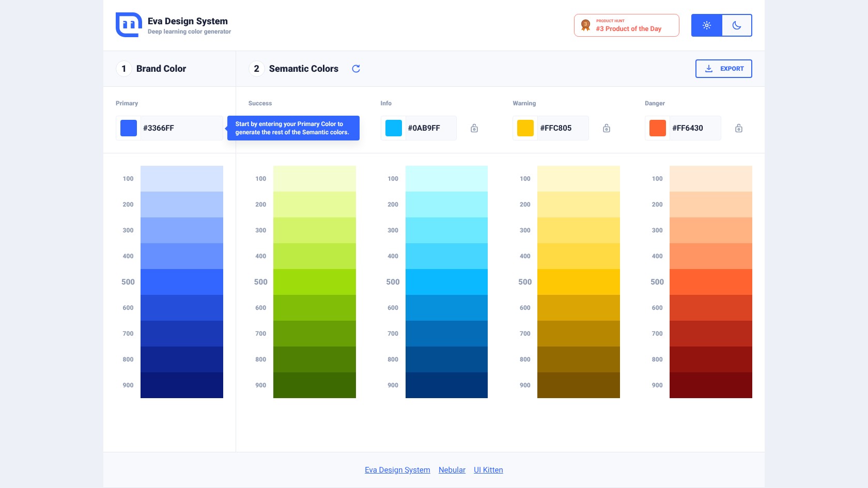Click the Brand Color step heading
The width and height of the screenshot is (868, 488).
(161, 69)
